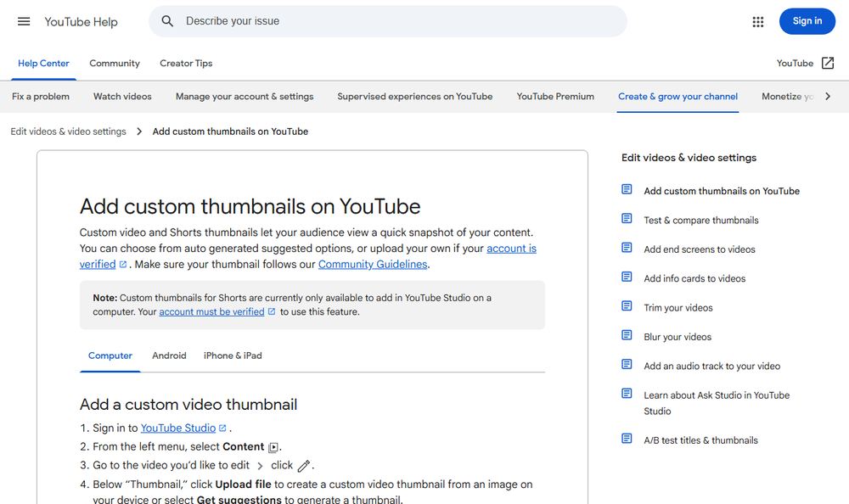Select 'Fix a problem' topic
This screenshot has height=504, width=849.
pos(41,97)
